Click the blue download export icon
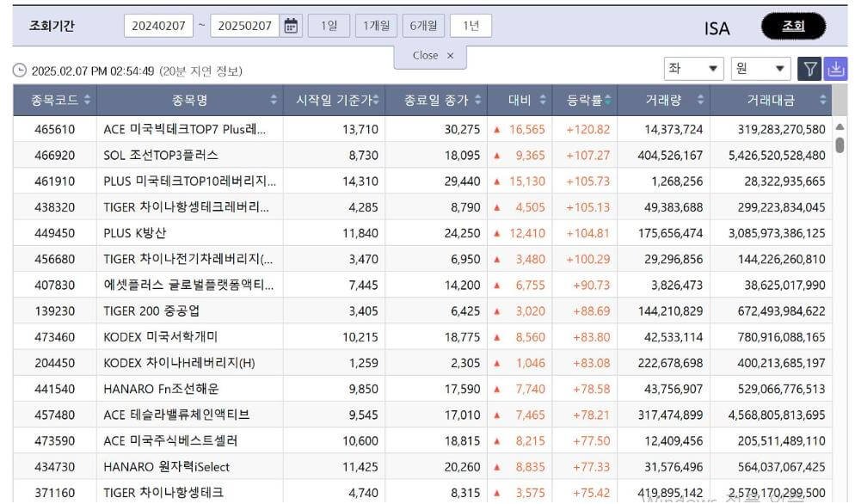 click(x=835, y=67)
